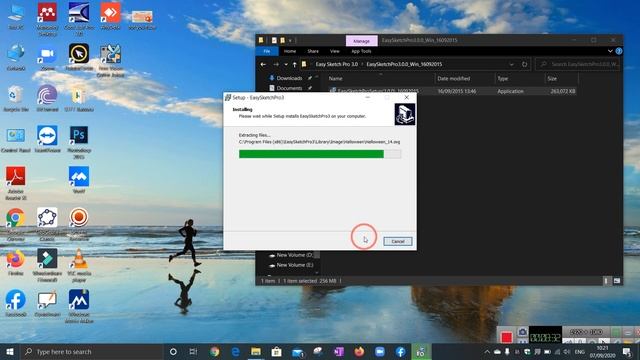Image resolution: width=640 pixels, height=360 pixels.
Task: Open Microsoft Store from the taskbar
Action: click(x=276, y=351)
